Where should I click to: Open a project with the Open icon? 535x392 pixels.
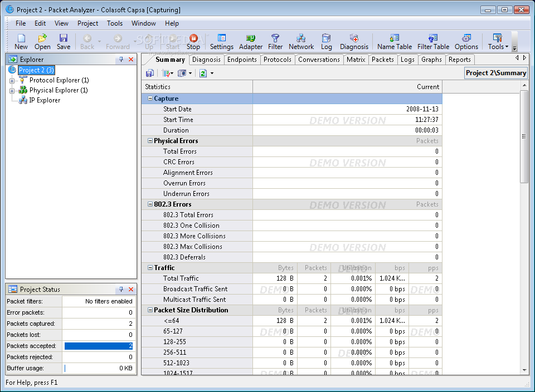pyautogui.click(x=42, y=42)
